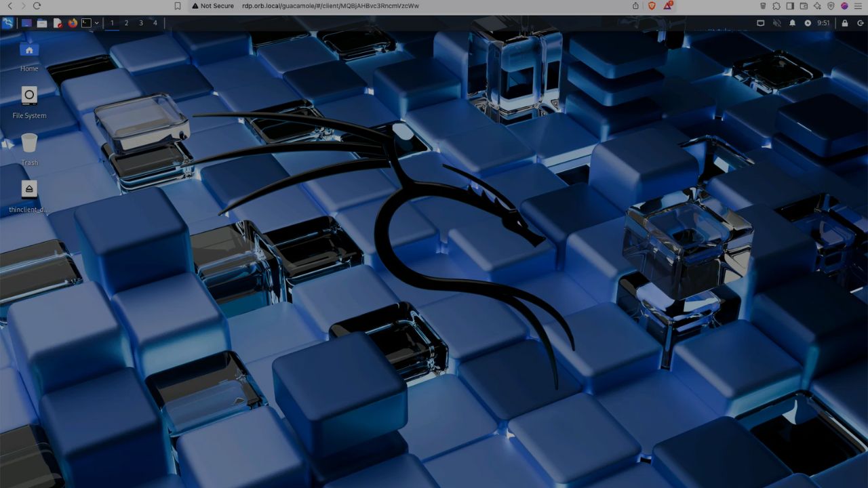This screenshot has width=868, height=488.
Task: Lock the screen with the padlock icon
Action: tap(845, 23)
